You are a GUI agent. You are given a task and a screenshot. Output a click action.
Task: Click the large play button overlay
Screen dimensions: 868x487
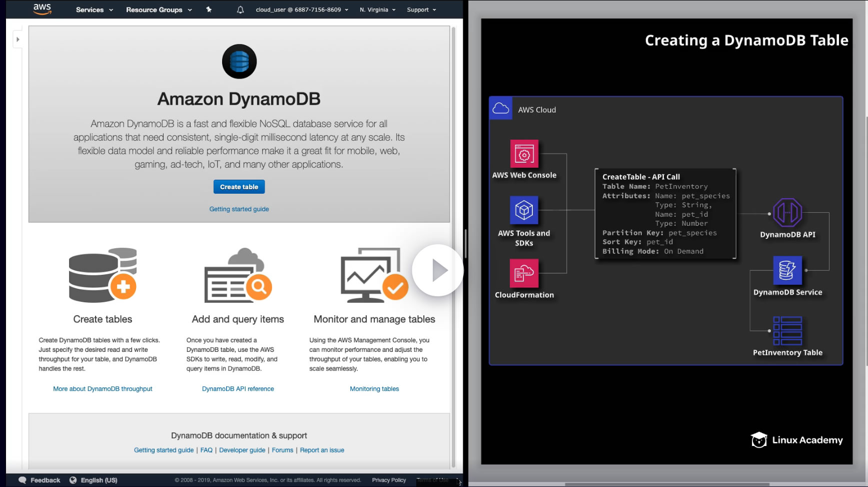438,270
